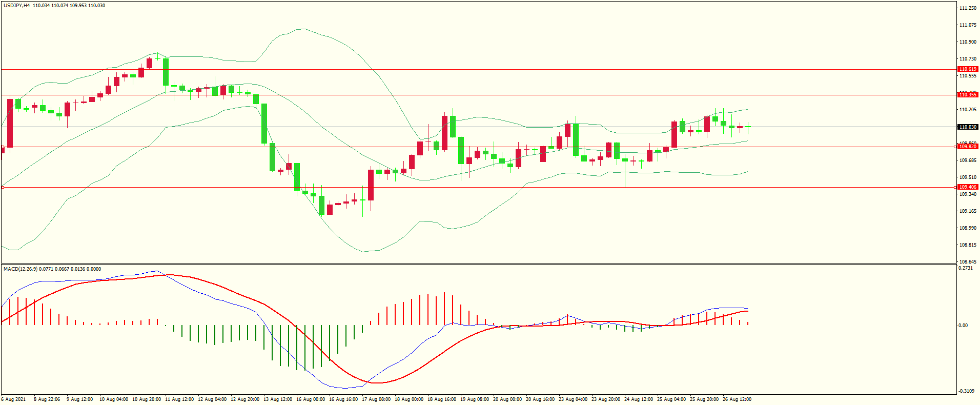Click the 6 Aug 2021 date label
The width and height of the screenshot is (980, 405).
[14, 399]
